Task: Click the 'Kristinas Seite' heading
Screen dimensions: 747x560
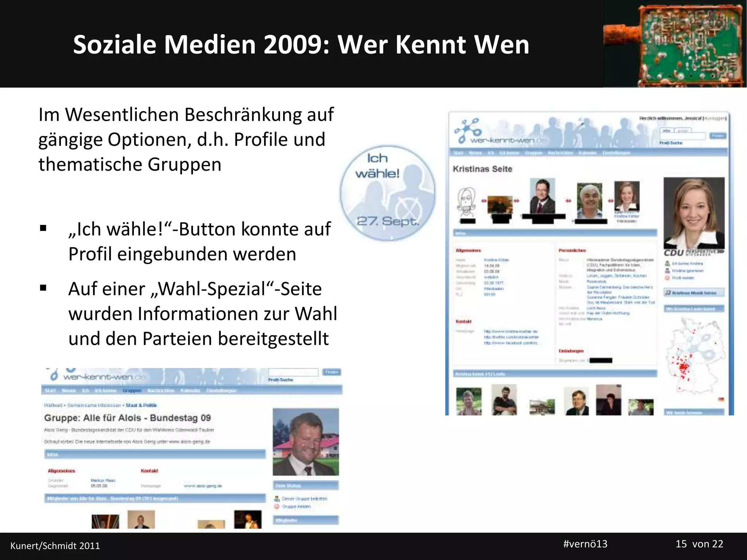Action: (483, 169)
